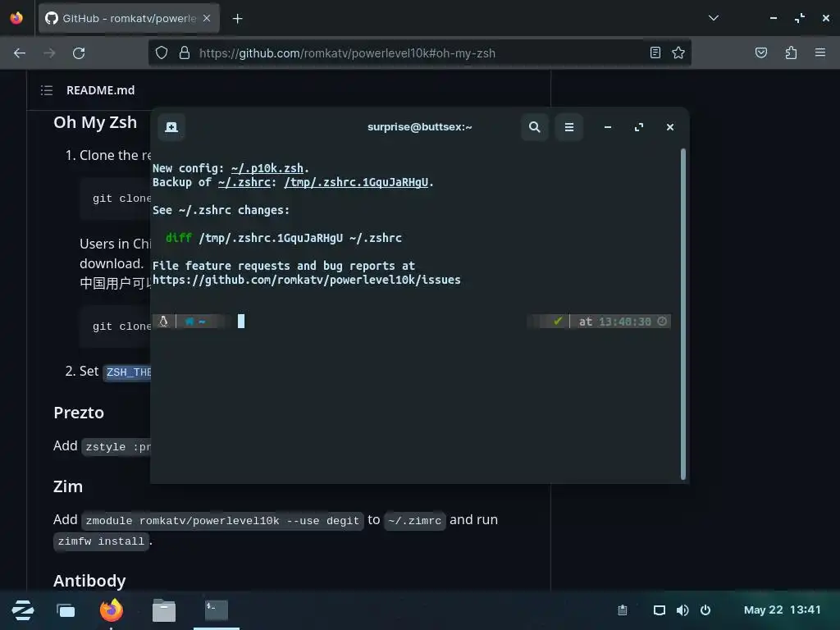This screenshot has width=840, height=630.
Task: Open the Firefox application hamburger menu
Action: [820, 52]
